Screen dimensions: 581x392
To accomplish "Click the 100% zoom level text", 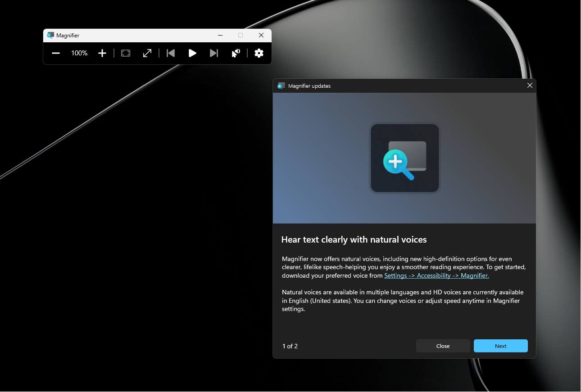I will tap(79, 53).
